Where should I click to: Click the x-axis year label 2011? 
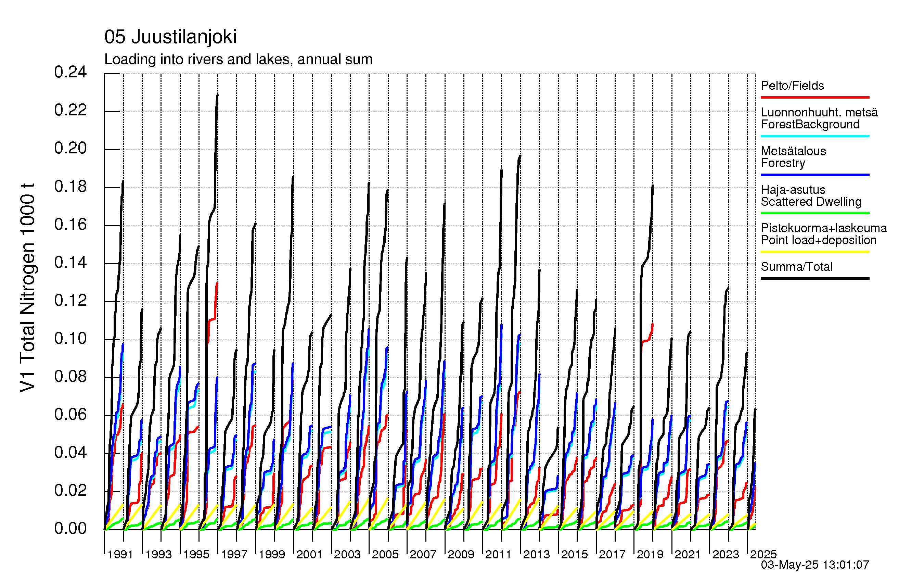[499, 555]
